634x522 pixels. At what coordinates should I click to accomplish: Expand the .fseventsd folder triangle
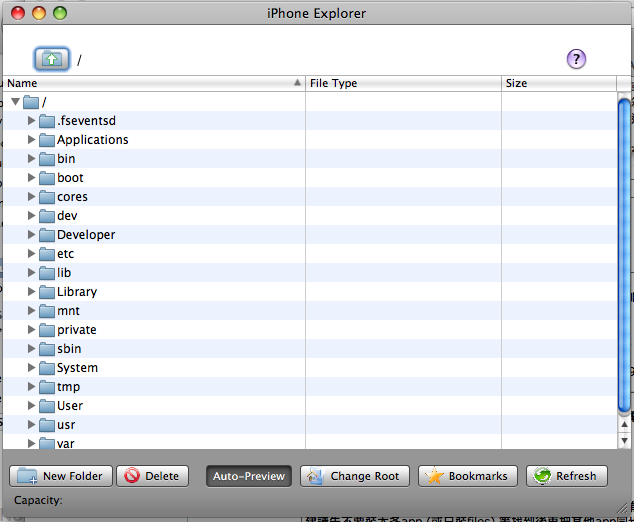pyautogui.click(x=31, y=120)
